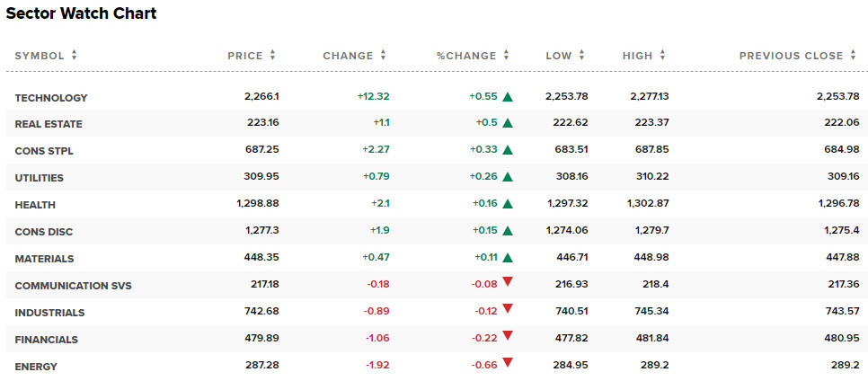Select the -0.89 change value

tap(376, 311)
